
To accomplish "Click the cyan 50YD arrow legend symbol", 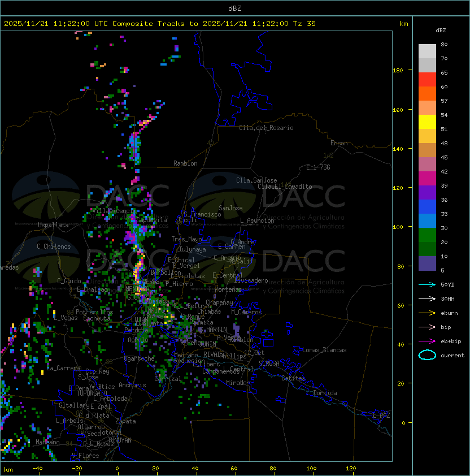I will click(x=427, y=284).
